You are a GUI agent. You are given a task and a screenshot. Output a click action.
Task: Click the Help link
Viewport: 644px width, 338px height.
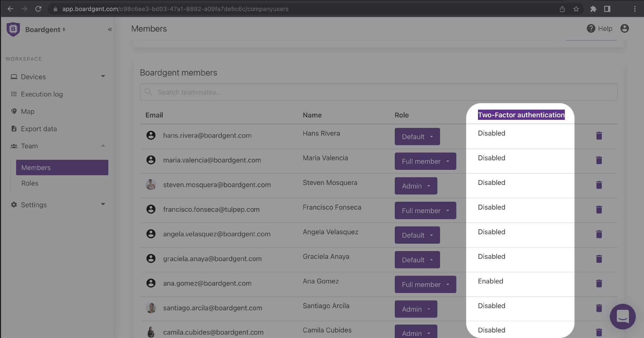[x=605, y=29]
